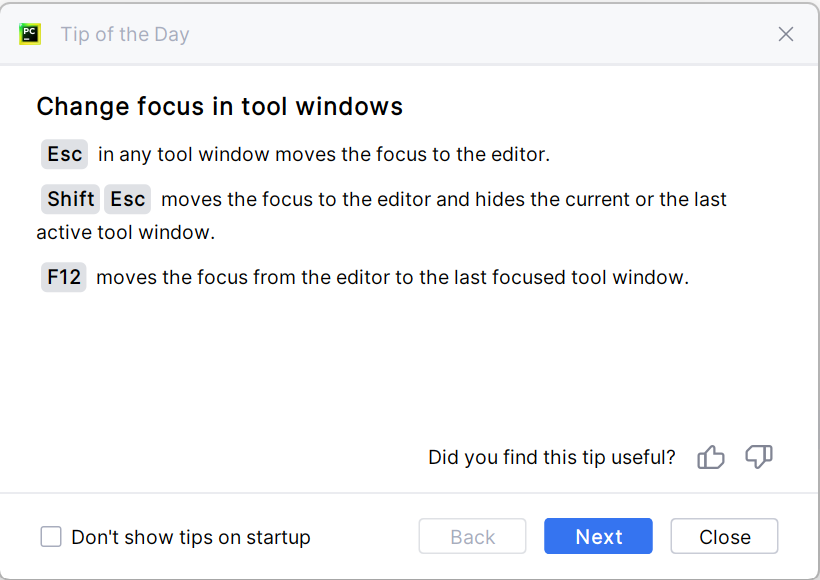Click the greyed-out Back button
The height and width of the screenshot is (580, 820).
472,537
